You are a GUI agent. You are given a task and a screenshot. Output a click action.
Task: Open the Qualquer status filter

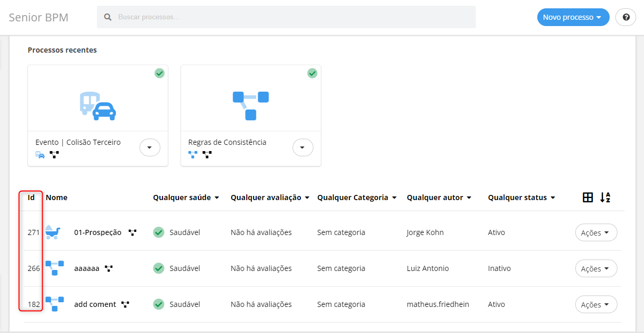[x=521, y=198]
